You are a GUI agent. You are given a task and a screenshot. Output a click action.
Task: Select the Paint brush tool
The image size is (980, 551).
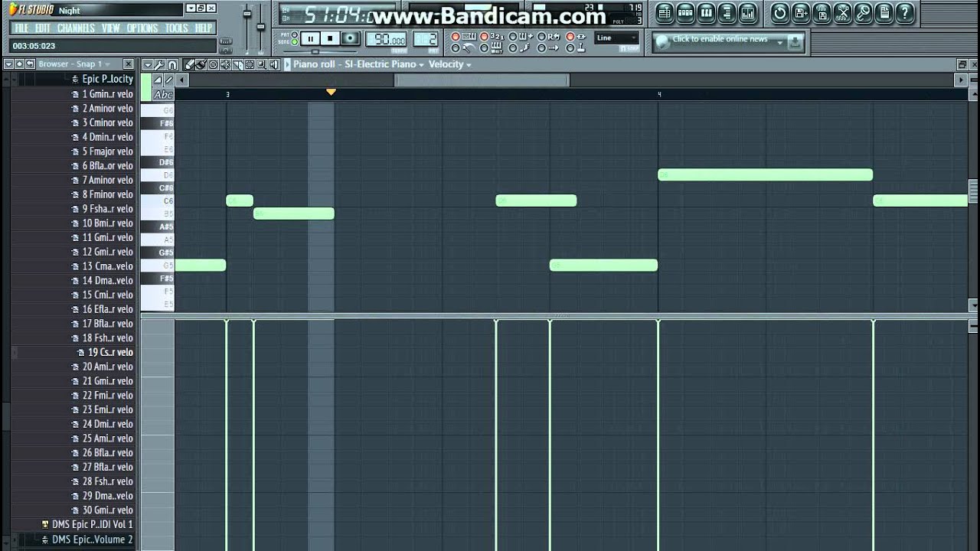tap(201, 64)
